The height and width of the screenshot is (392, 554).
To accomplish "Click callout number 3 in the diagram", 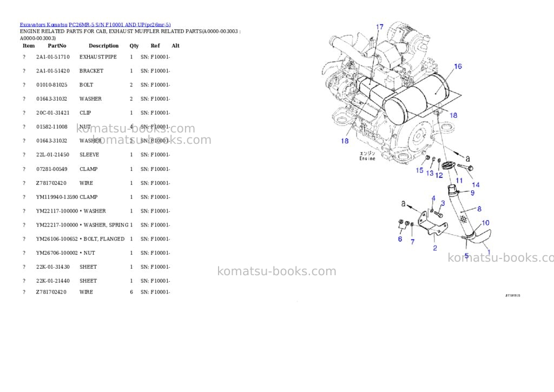I will 443,203.
